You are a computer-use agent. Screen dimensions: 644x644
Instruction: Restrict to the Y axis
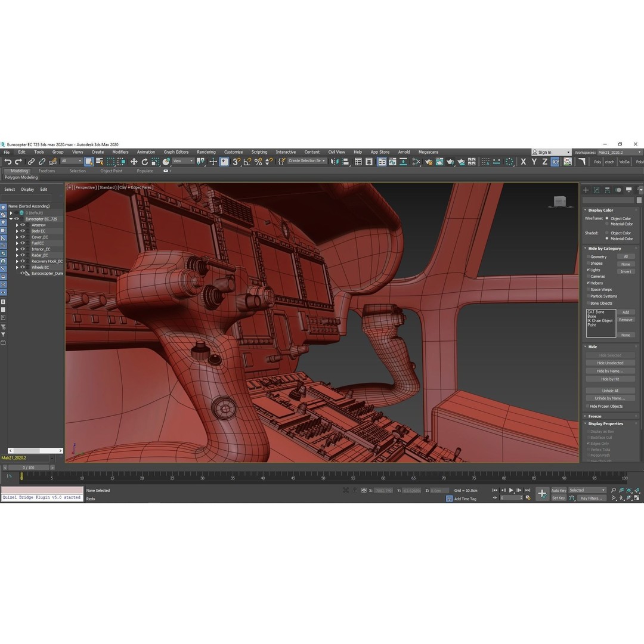click(x=534, y=162)
